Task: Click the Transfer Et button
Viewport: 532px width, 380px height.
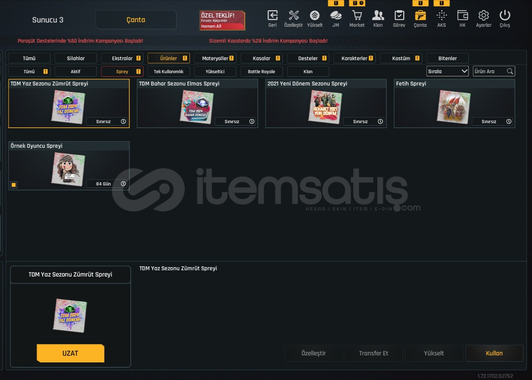Action: 374,353
